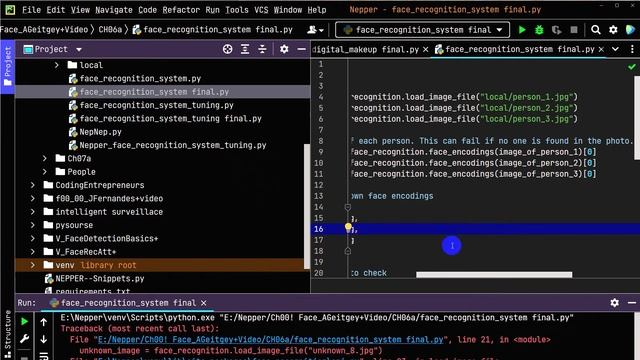The width and height of the screenshot is (640, 360).
Task: Open the traceback file link to face_recognition_system final.py
Action: [x=270, y=340]
